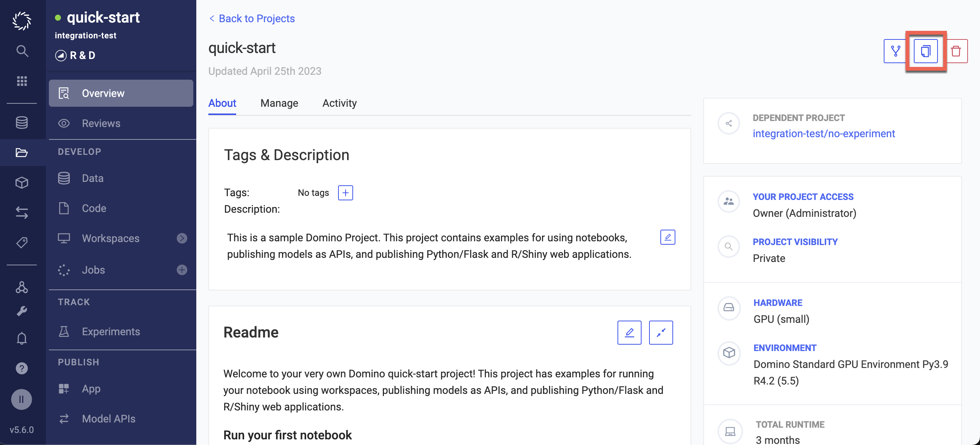Delete the quick-start project
Image resolution: width=980 pixels, height=445 pixels.
click(x=956, y=51)
